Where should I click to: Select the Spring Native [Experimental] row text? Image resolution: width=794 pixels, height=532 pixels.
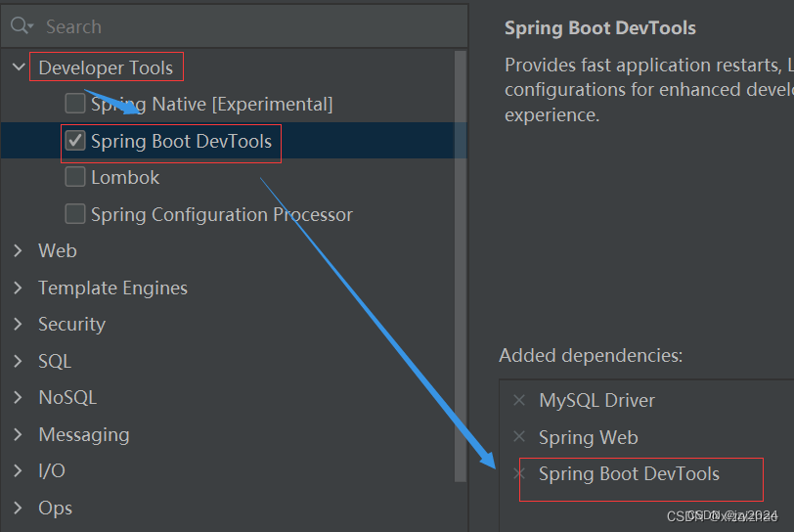(x=211, y=104)
